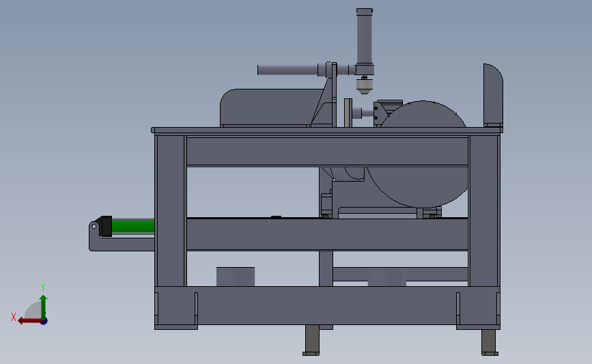This screenshot has width=592, height=364.
Task: Select the left vertical frame post
Action: pyautogui.click(x=171, y=211)
